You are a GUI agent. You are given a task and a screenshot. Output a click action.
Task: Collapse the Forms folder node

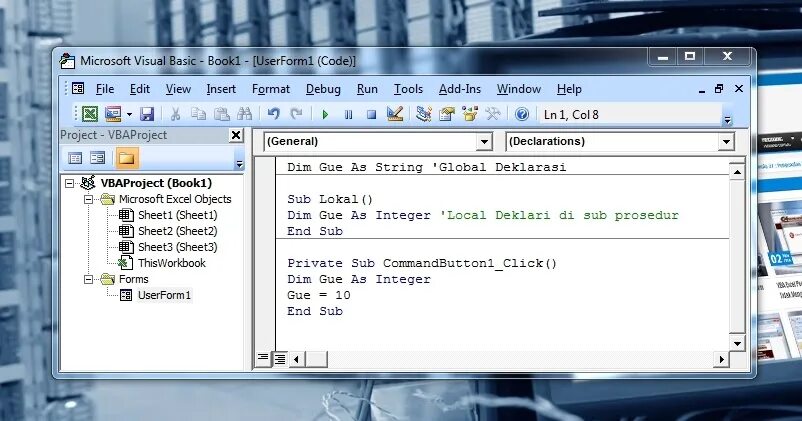point(88,279)
